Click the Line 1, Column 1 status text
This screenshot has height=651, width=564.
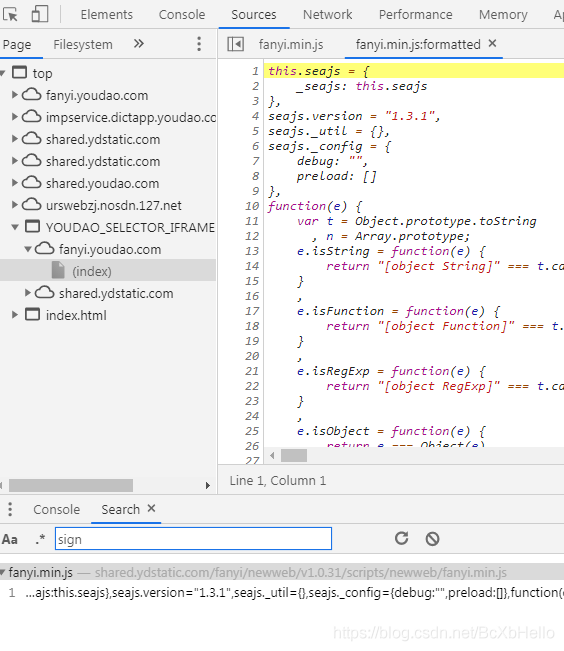278,481
